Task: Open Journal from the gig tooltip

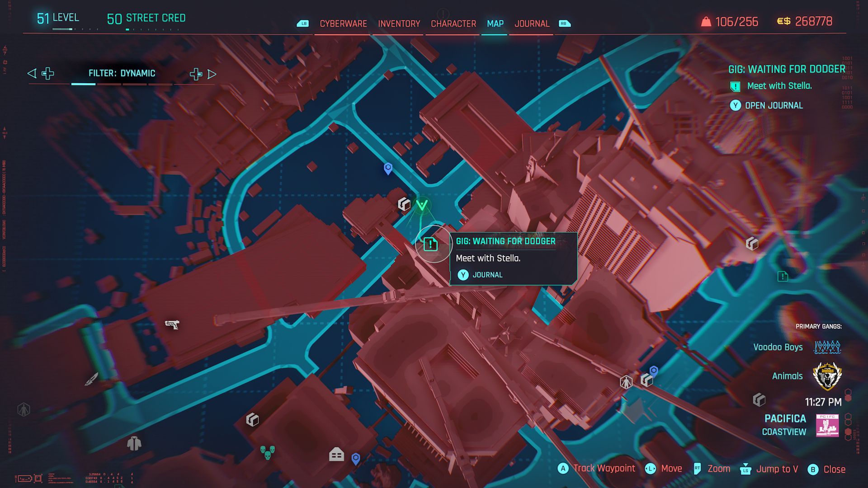Action: 480,275
